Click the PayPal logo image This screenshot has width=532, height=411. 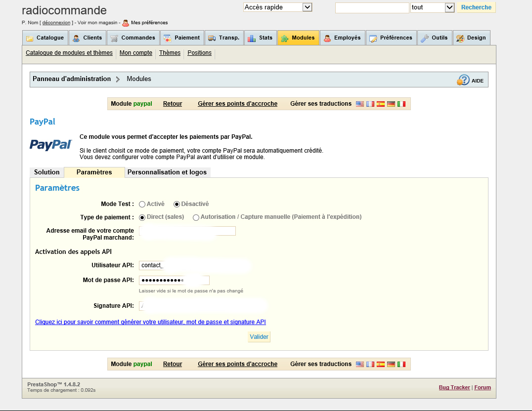pyautogui.click(x=51, y=145)
